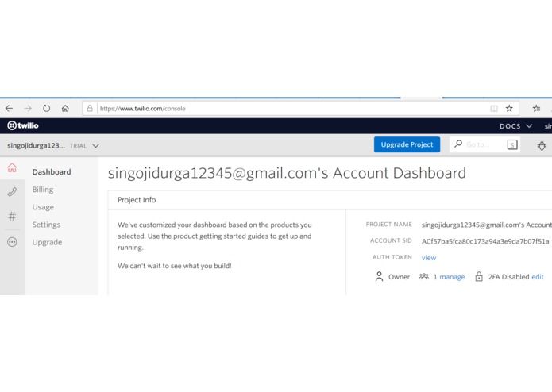The height and width of the screenshot is (392, 552).
Task: Click the Upgrade Project button
Action: tap(407, 144)
